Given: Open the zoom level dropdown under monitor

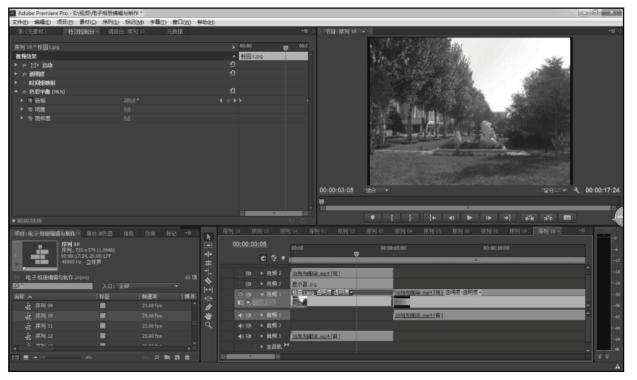Looking at the screenshot, I should 377,190.
